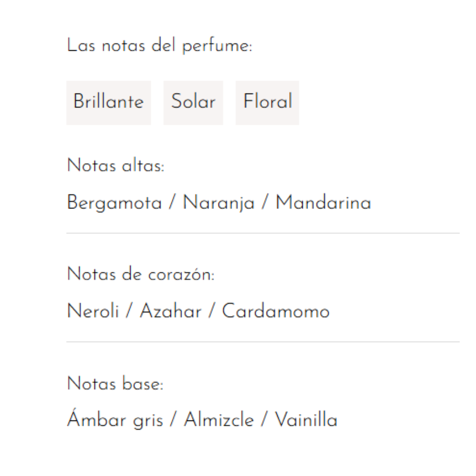Click the Almizcle base note
Image resolution: width=476 pixels, height=476 pixels.
click(x=219, y=420)
